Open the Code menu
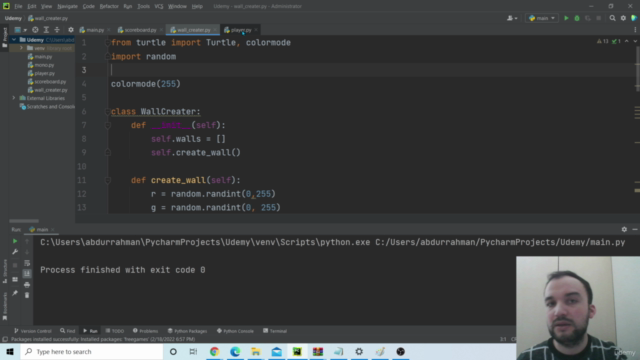 tap(89, 6)
